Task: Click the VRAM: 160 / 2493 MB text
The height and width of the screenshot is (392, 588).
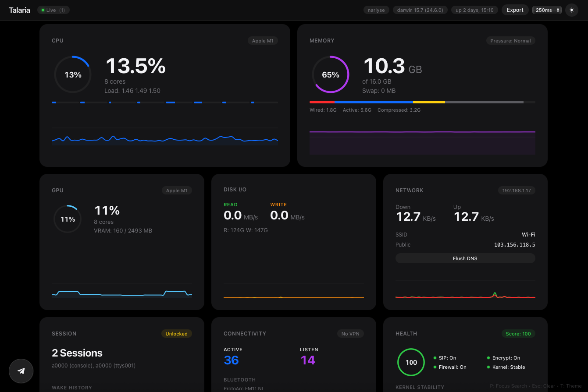Action: coord(123,230)
